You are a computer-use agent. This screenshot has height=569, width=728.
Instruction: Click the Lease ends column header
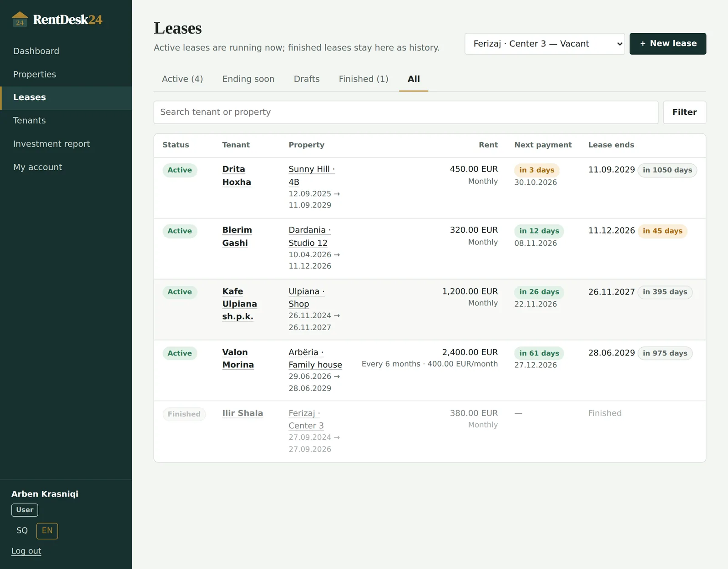[x=611, y=145]
